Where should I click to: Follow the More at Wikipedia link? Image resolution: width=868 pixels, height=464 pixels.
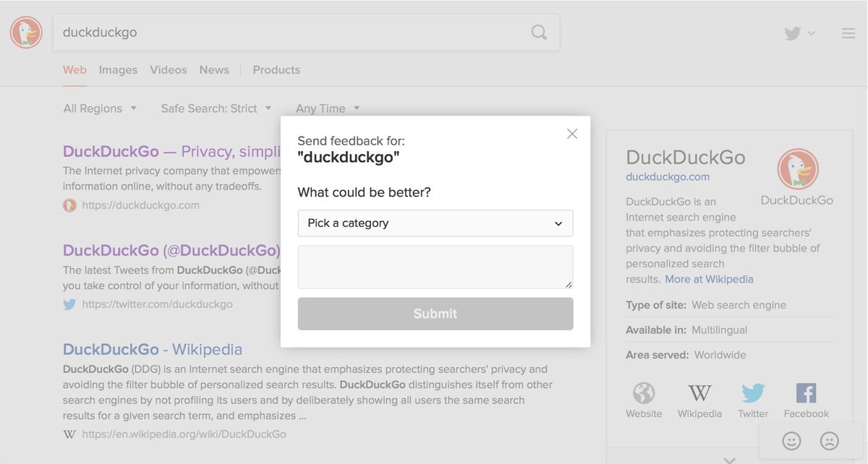(709, 279)
